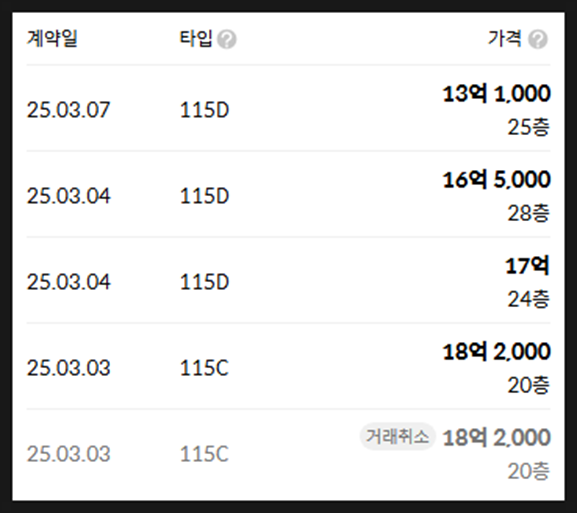Click the help icon next to 타입
Screen dimensions: 577x513
coord(227,39)
